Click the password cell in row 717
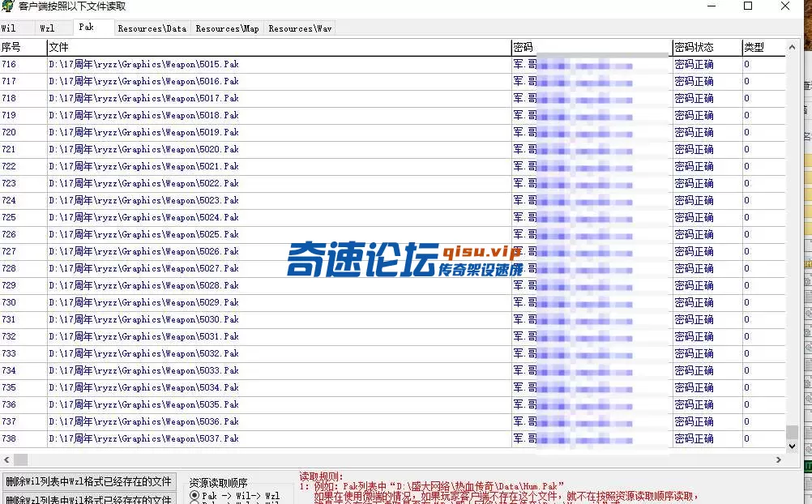The image size is (812, 504). [x=592, y=81]
